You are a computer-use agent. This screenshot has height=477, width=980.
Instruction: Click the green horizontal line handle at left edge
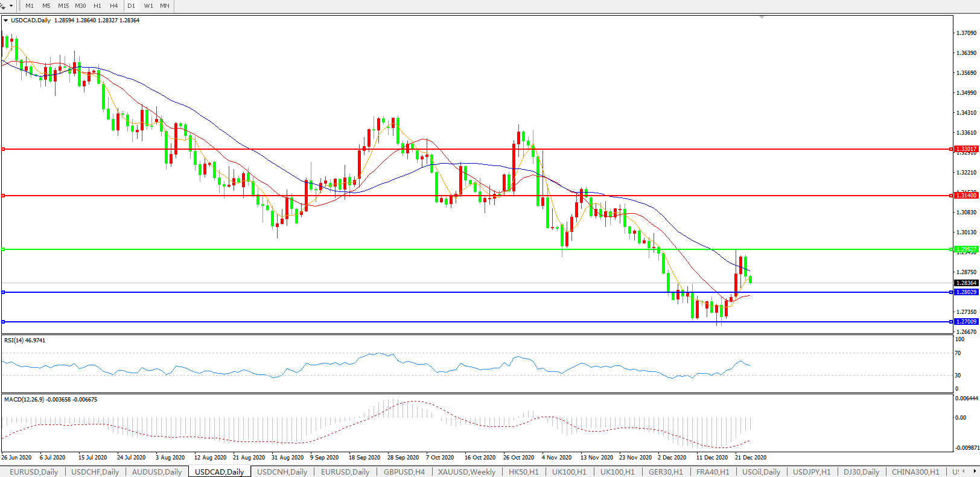[x=4, y=249]
